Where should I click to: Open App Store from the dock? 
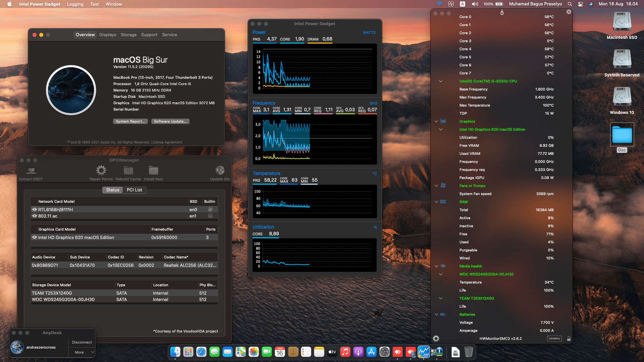coord(371,352)
